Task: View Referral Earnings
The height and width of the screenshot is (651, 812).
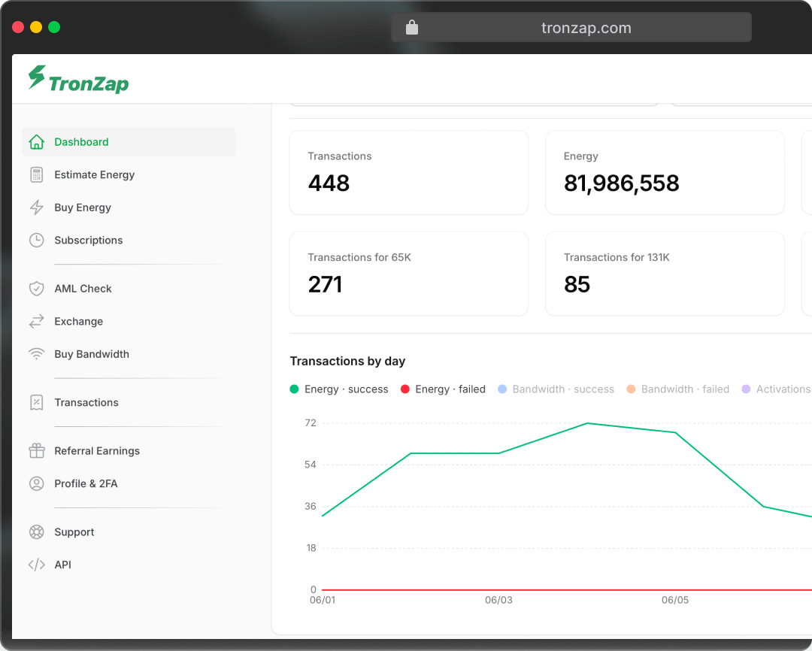Action: (x=129, y=450)
